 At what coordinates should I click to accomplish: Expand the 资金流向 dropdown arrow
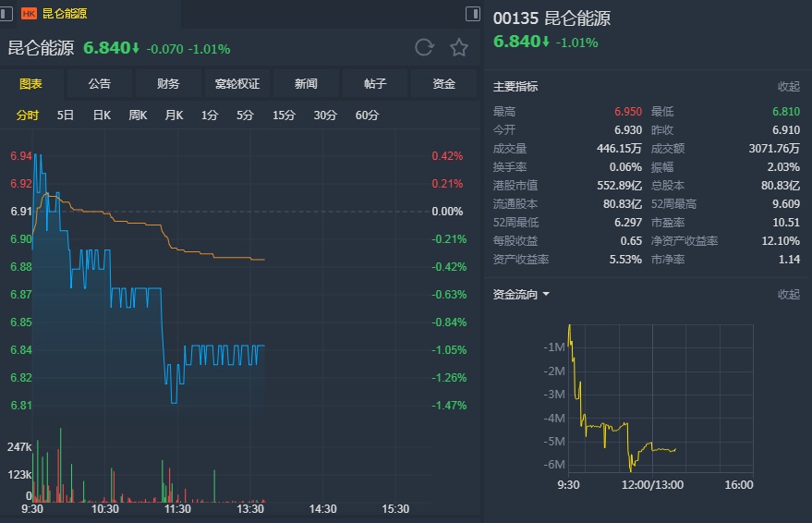[x=546, y=295]
